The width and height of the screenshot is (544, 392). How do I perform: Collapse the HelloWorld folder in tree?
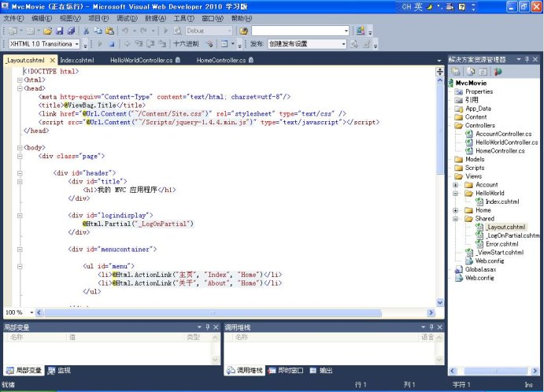(x=456, y=193)
